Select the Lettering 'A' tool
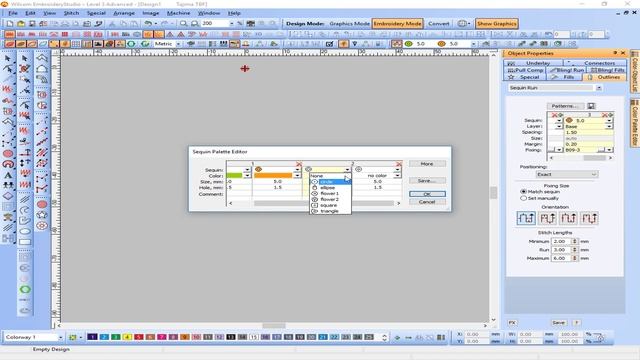Viewport: 640px width, 360px height. pos(8,175)
